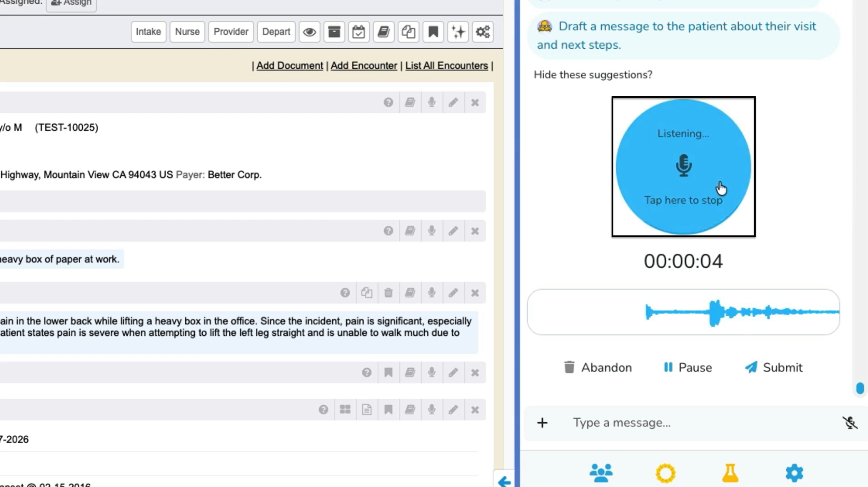Toggle the eye visibility icon in the toolbar

pos(309,32)
